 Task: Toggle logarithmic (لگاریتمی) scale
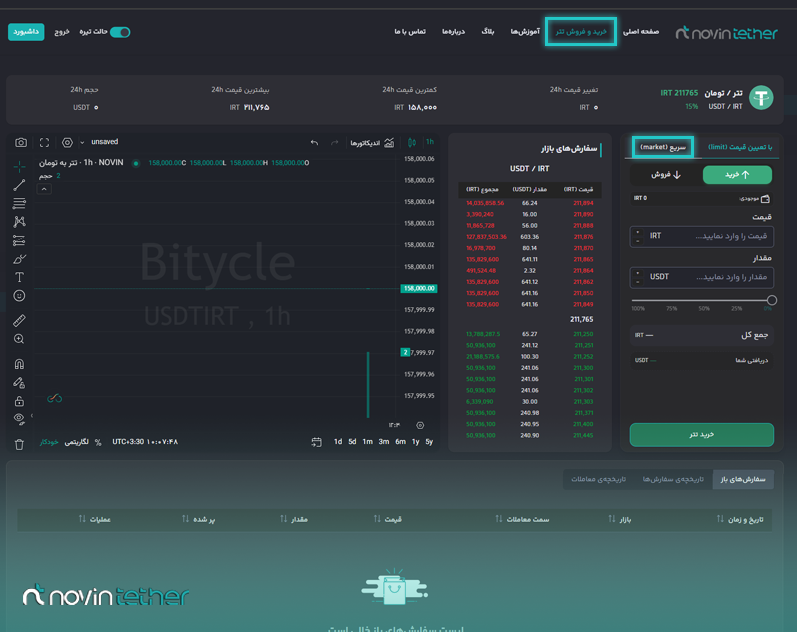76,442
